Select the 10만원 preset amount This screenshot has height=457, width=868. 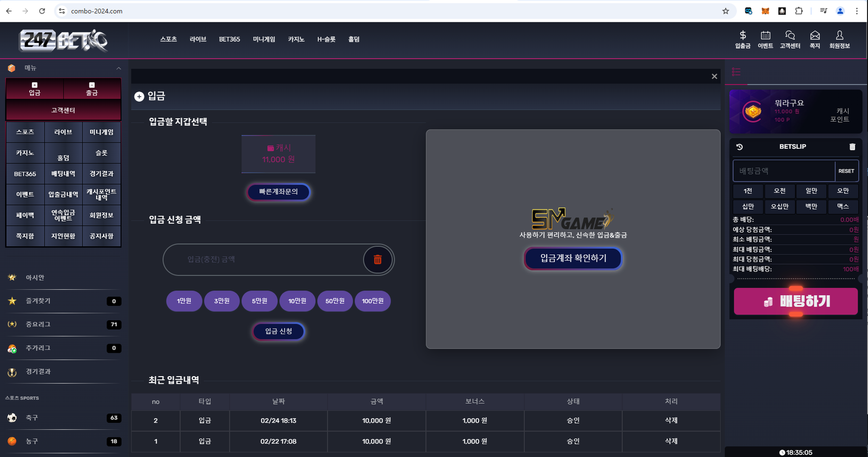[x=297, y=301]
